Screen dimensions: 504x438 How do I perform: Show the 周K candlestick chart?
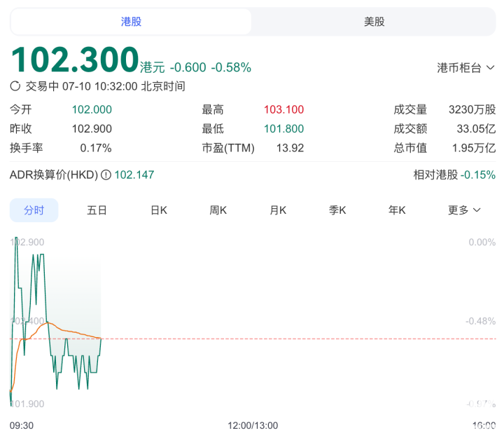218,210
